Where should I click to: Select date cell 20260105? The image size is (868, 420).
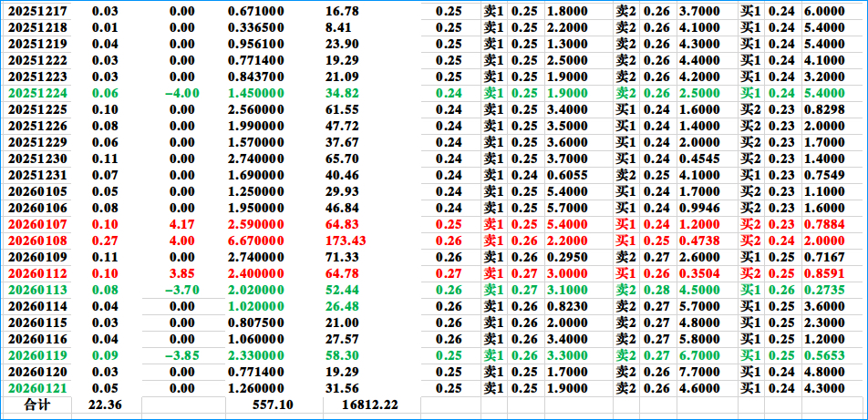[36, 192]
